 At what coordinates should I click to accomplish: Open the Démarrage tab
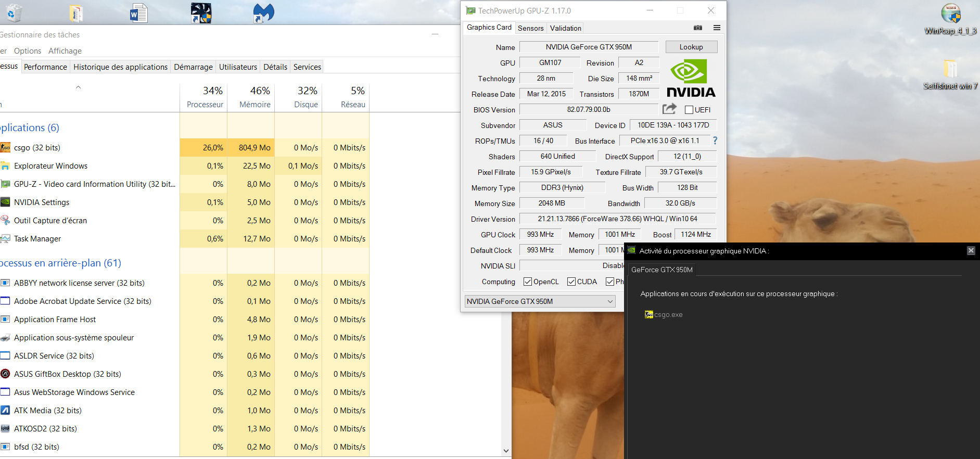click(193, 67)
